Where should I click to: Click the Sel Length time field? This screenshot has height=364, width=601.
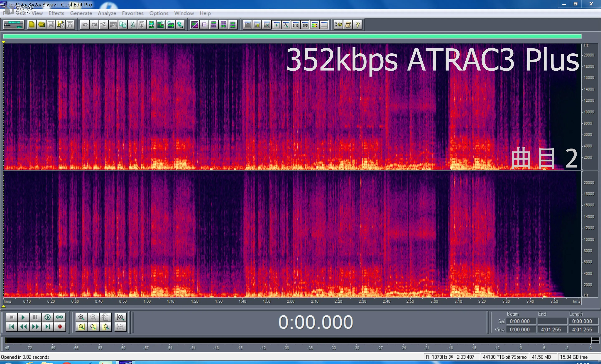(584, 321)
